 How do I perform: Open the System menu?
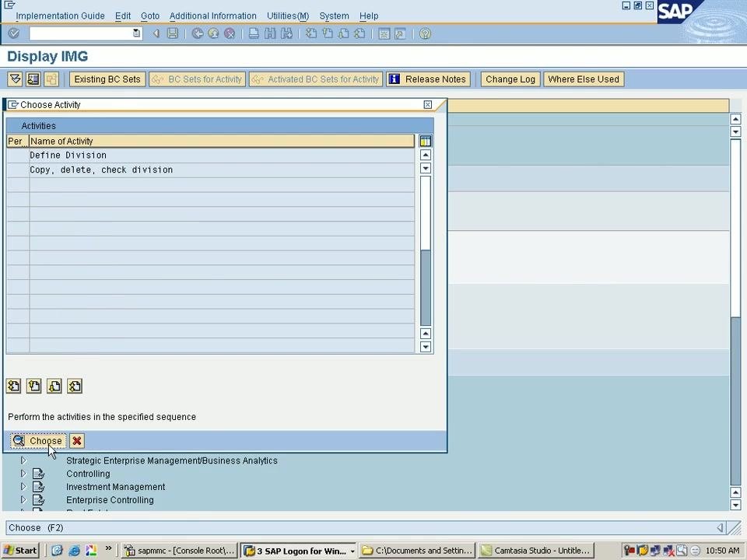point(334,16)
